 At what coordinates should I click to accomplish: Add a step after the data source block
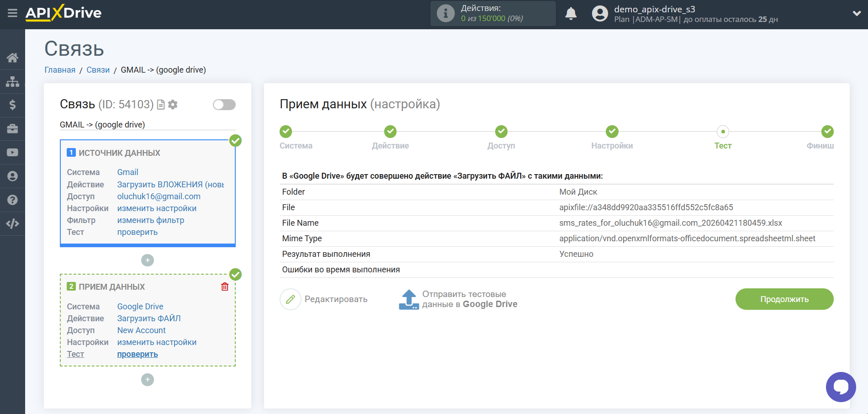click(x=148, y=260)
